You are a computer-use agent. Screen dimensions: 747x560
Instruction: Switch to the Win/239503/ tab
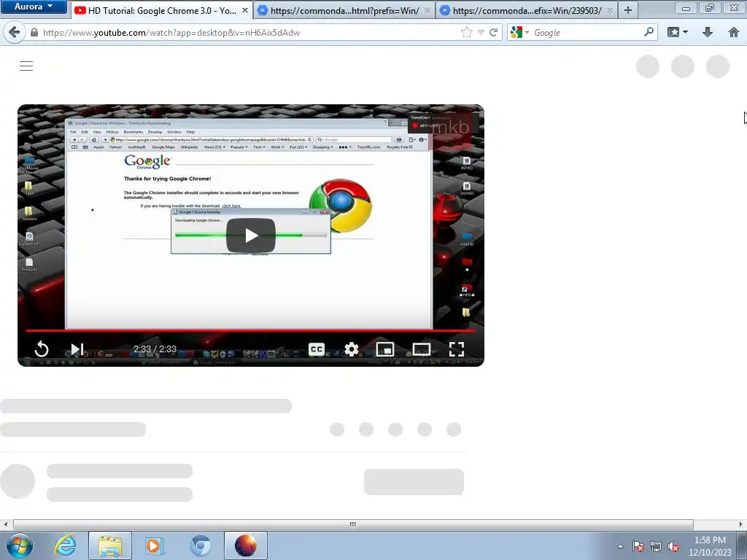527,10
